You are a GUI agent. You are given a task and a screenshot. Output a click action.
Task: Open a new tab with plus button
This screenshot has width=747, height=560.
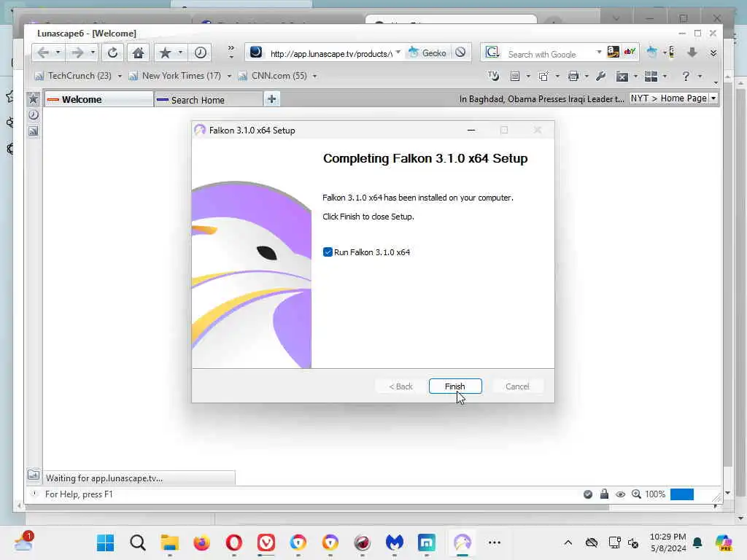[271, 99]
